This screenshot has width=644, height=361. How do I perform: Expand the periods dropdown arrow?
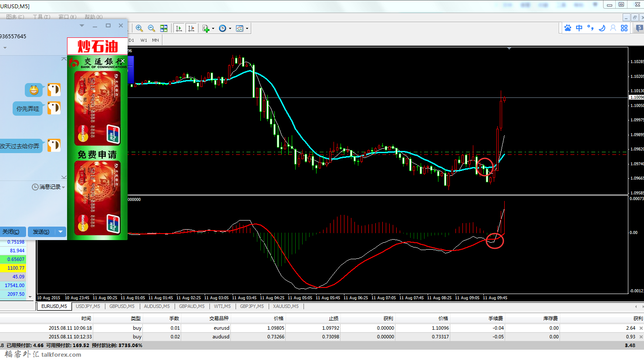coord(230,29)
